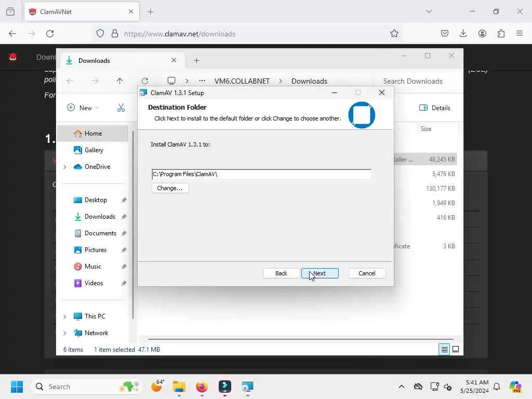Select the Downloads tab in File Explorer
The height and width of the screenshot is (399, 532).
122,61
